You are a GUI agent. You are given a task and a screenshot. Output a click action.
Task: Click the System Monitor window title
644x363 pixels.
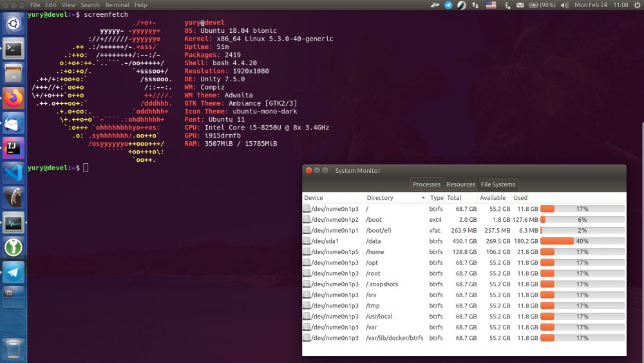point(357,171)
